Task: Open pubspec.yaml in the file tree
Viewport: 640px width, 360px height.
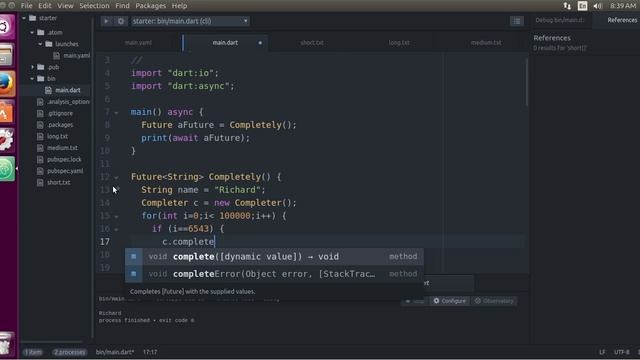Action: tap(64, 171)
